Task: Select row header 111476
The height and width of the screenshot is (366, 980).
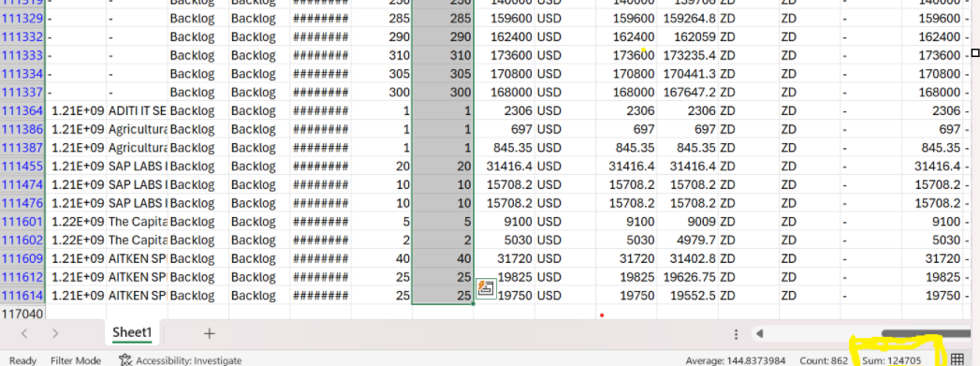Action: [22, 203]
